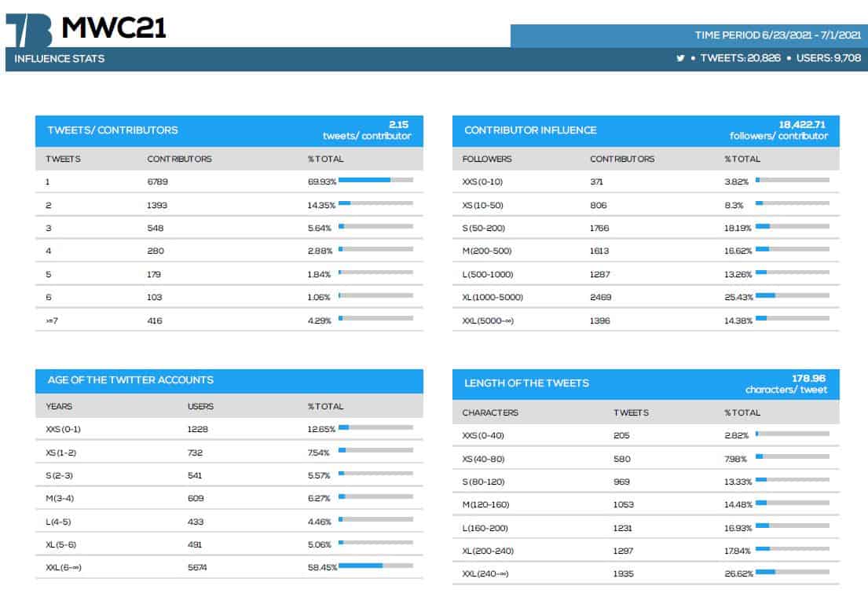Click the M (200-500) followers row label
This screenshot has height=597, width=868.
tap(486, 251)
